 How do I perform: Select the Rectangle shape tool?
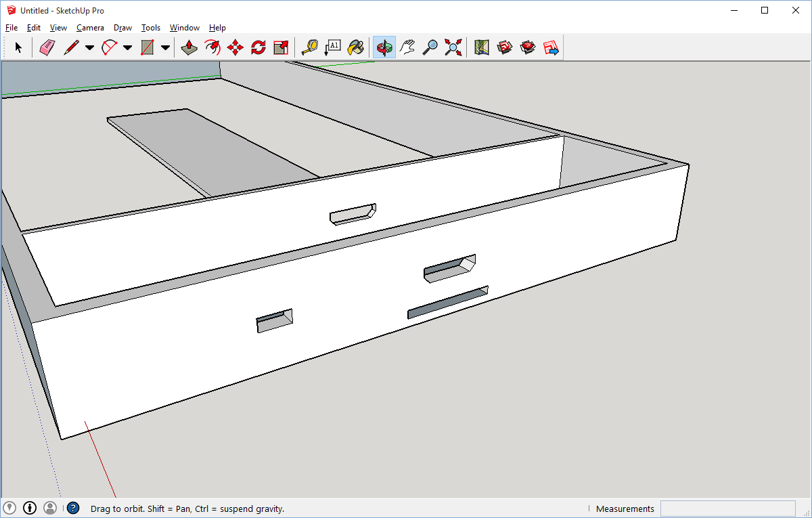[x=147, y=47]
